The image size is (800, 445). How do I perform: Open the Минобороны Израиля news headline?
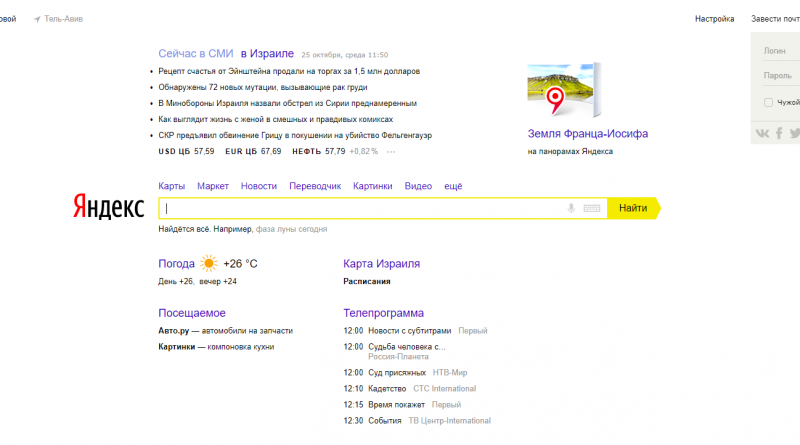click(x=287, y=103)
